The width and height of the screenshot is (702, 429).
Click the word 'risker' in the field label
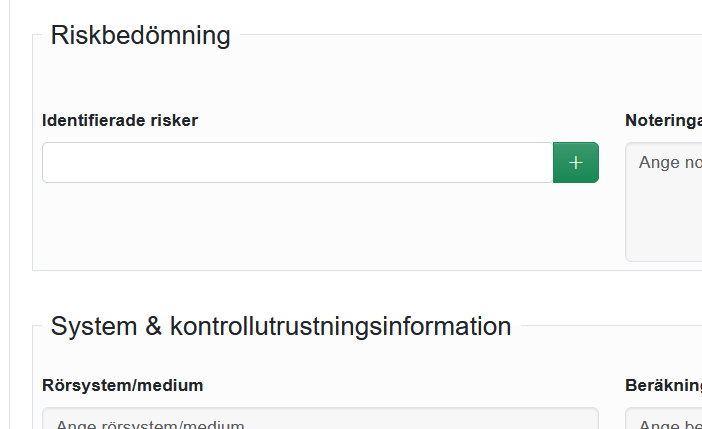tap(175, 120)
